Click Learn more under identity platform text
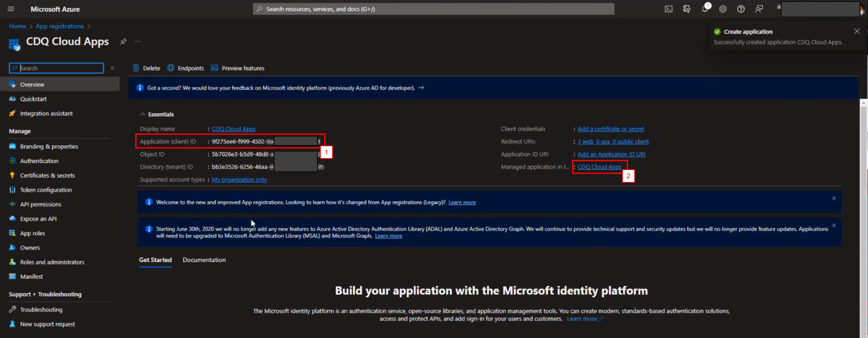 coord(582,319)
